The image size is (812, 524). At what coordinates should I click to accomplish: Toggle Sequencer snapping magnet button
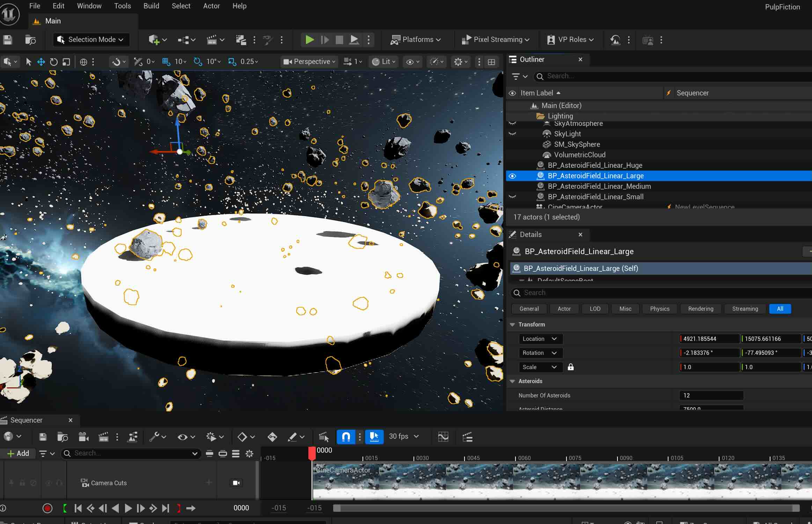pyautogui.click(x=346, y=437)
